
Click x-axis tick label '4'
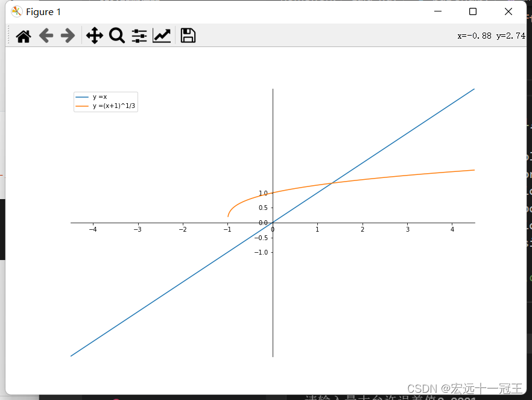452,230
